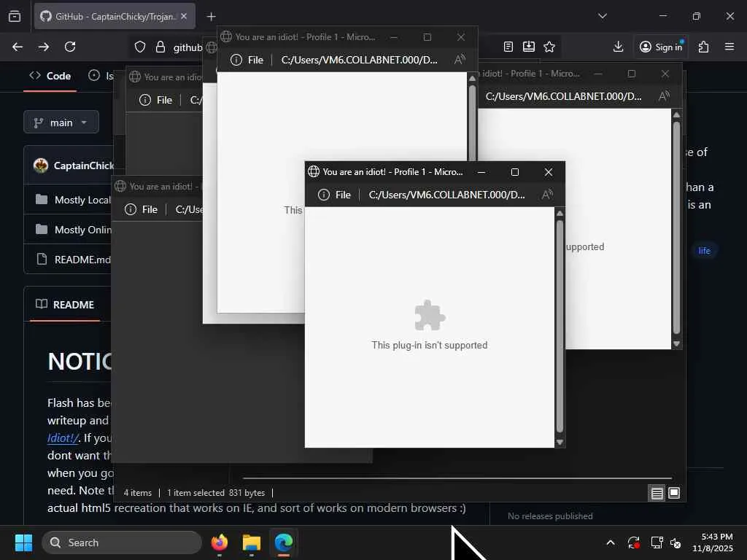Click site info icon in top Edge window
Screen dimensions: 747x560
(236, 60)
